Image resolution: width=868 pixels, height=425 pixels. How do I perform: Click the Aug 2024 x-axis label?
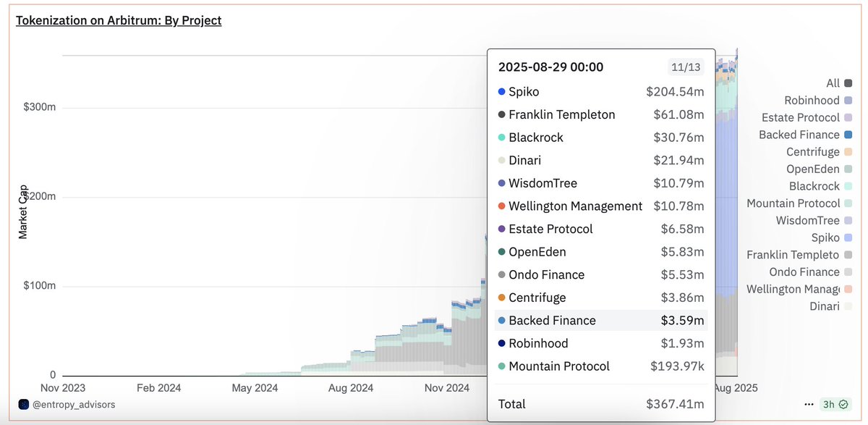point(351,388)
